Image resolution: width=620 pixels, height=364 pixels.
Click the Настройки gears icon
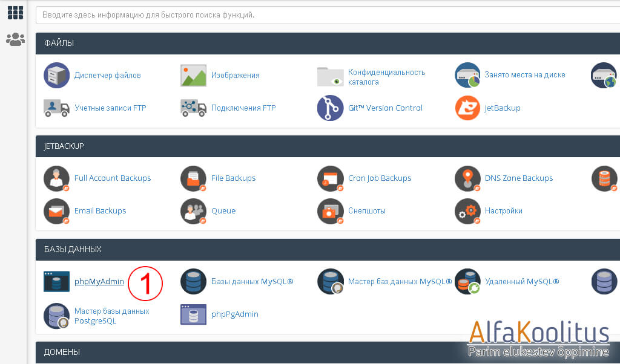tap(467, 211)
